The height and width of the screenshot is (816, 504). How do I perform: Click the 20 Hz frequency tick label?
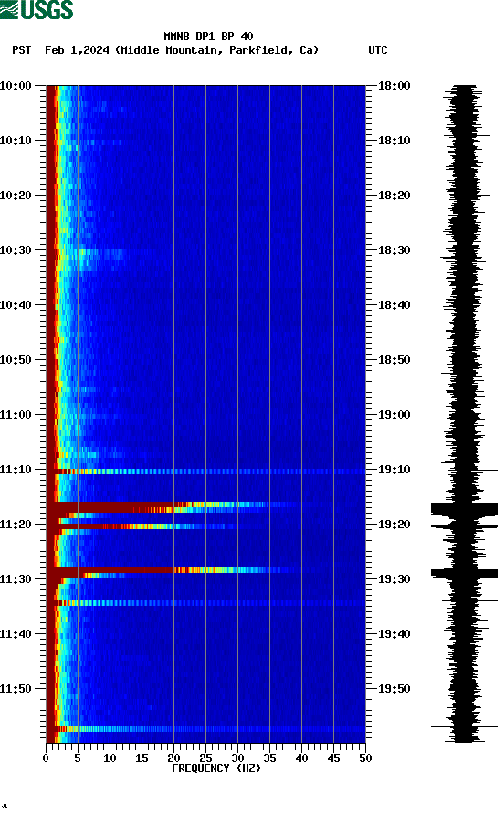[x=173, y=758]
